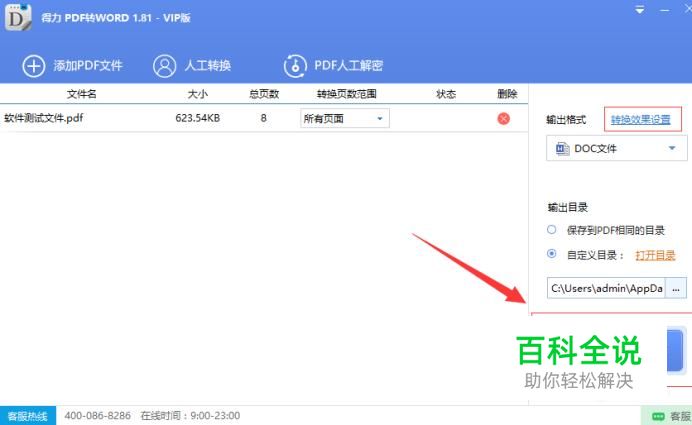The width and height of the screenshot is (692, 425).
Task: Click the 删除 column header
Action: pos(507,94)
